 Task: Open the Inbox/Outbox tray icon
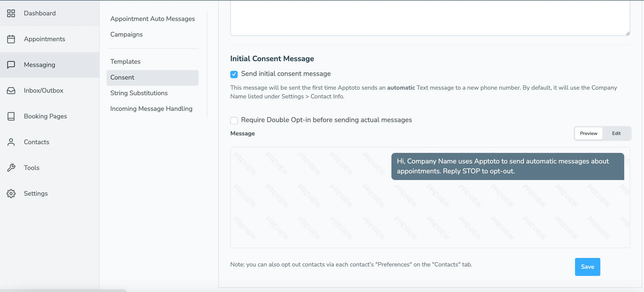[x=11, y=91]
